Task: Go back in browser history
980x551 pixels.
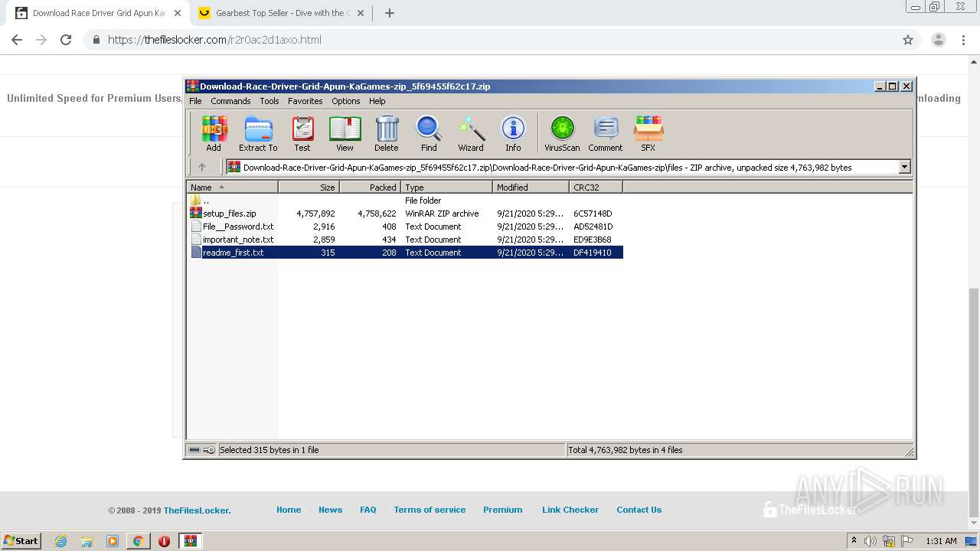Action: (17, 40)
